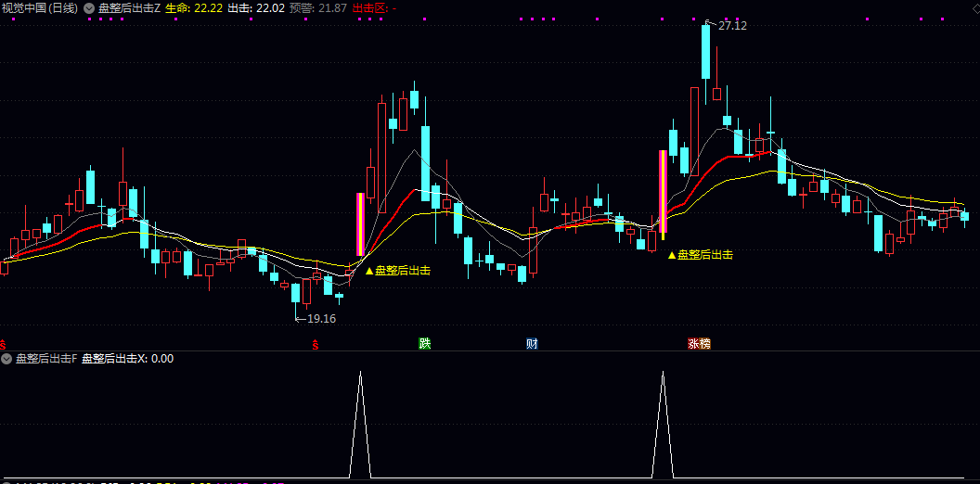Click the 生命: 22.22 value

(x=194, y=8)
